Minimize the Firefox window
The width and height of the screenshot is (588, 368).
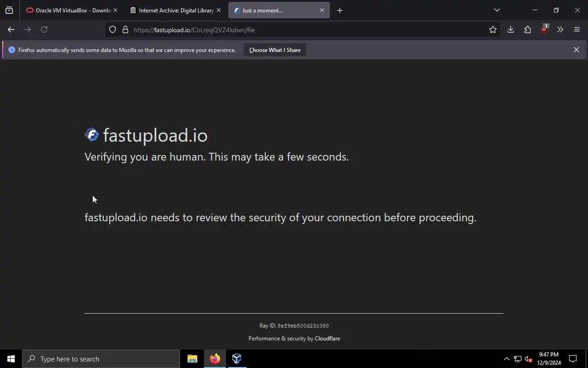pos(535,10)
